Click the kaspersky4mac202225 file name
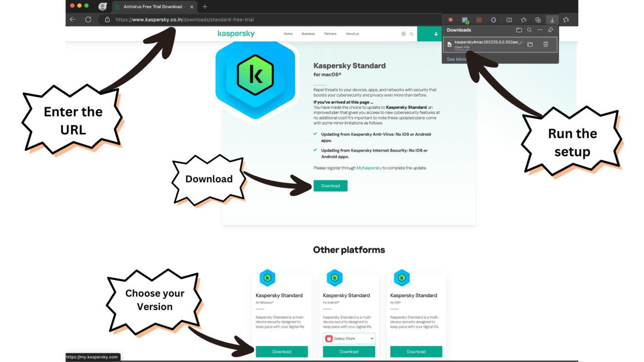Screen dimensions: 644x362 click(x=488, y=42)
